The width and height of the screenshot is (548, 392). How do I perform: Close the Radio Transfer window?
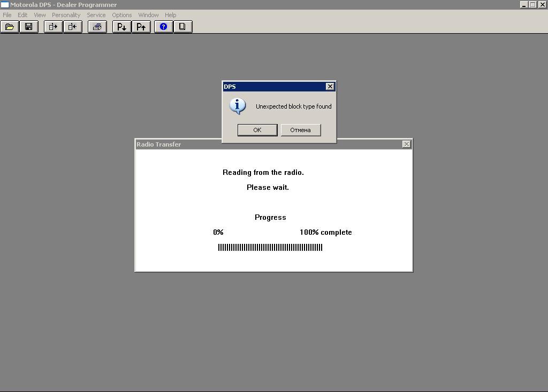click(407, 144)
